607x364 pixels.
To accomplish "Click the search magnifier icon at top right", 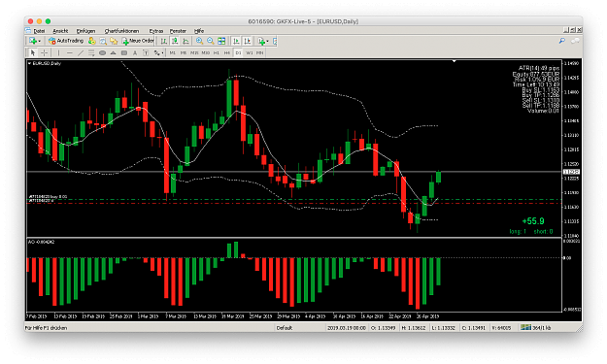I will click(562, 41).
